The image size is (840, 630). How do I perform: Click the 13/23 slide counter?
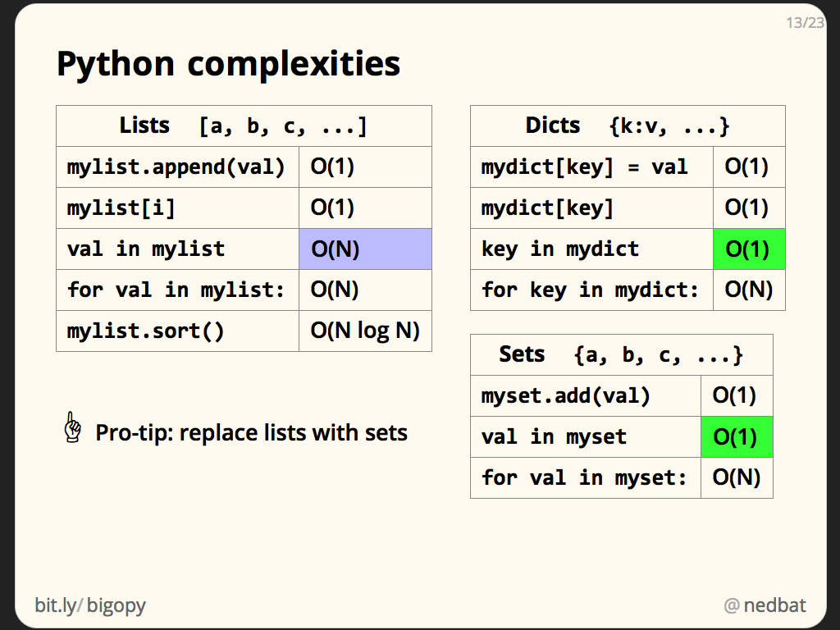(x=804, y=23)
